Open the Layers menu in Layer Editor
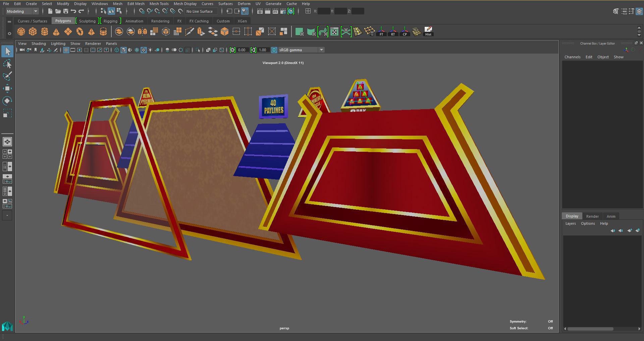Viewport: 644px width, 341px height. click(570, 223)
